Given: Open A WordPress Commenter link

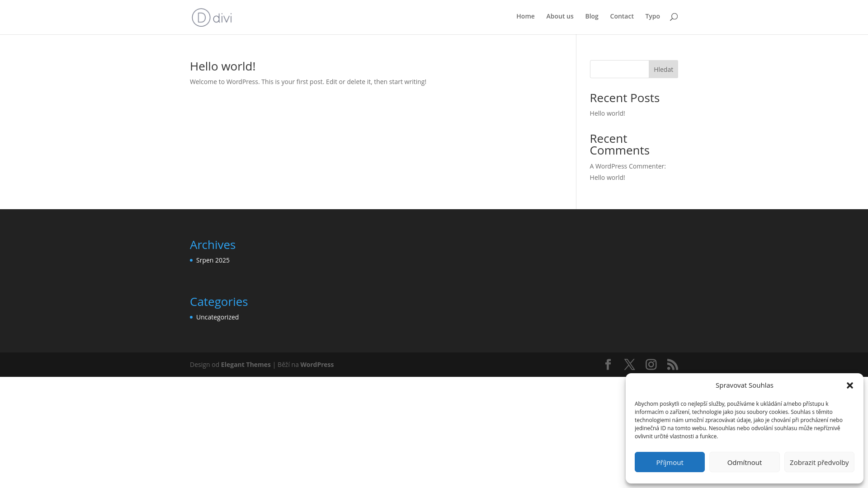Looking at the screenshot, I should [x=627, y=166].
